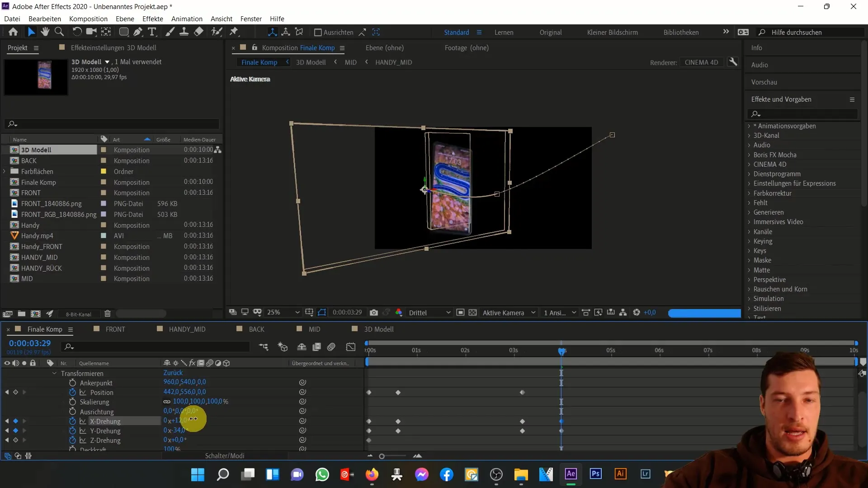Toggle visibility of X-Drehung keyframes
This screenshot has width=868, height=488.
[x=71, y=421]
